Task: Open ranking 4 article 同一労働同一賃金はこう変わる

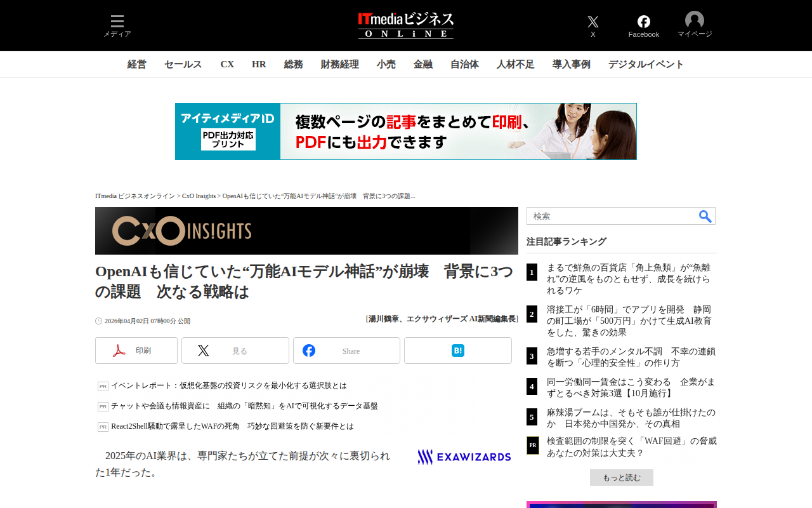Action: coord(631,387)
